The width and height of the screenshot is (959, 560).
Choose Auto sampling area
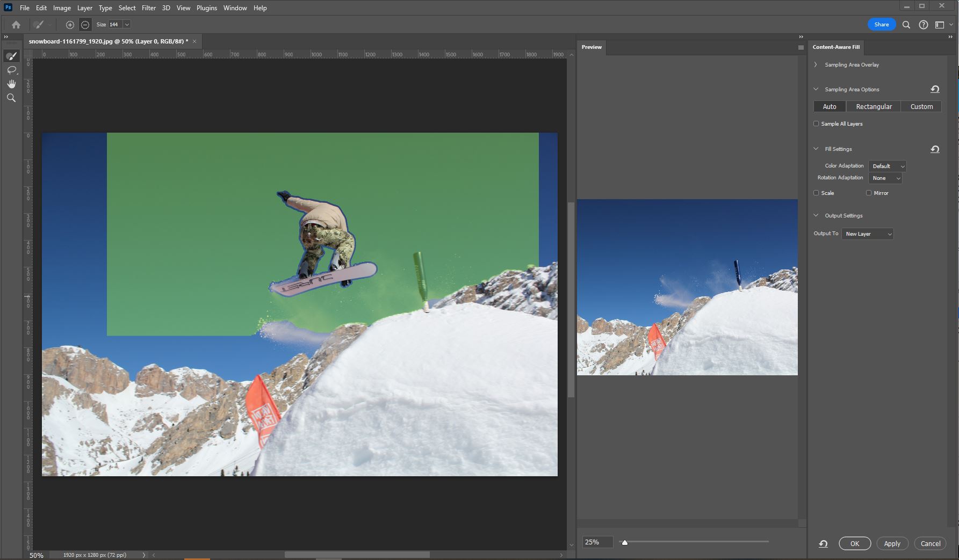click(830, 106)
